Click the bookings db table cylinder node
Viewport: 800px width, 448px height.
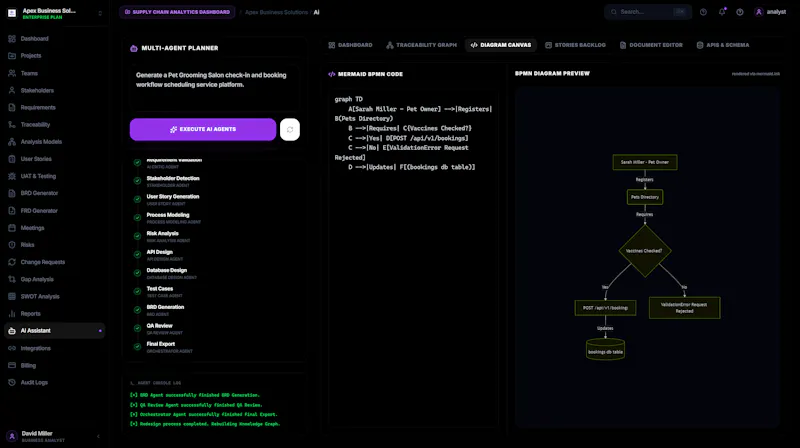pyautogui.click(x=605, y=350)
